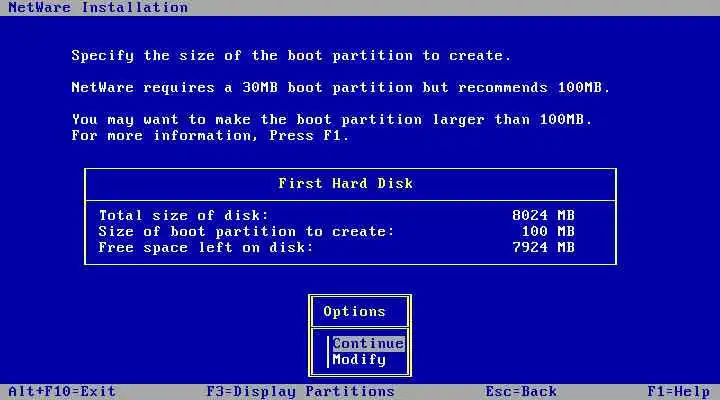Click Esc=Back in the bottom bar
Image resolution: width=720 pixels, height=400 pixels.
coord(521,391)
